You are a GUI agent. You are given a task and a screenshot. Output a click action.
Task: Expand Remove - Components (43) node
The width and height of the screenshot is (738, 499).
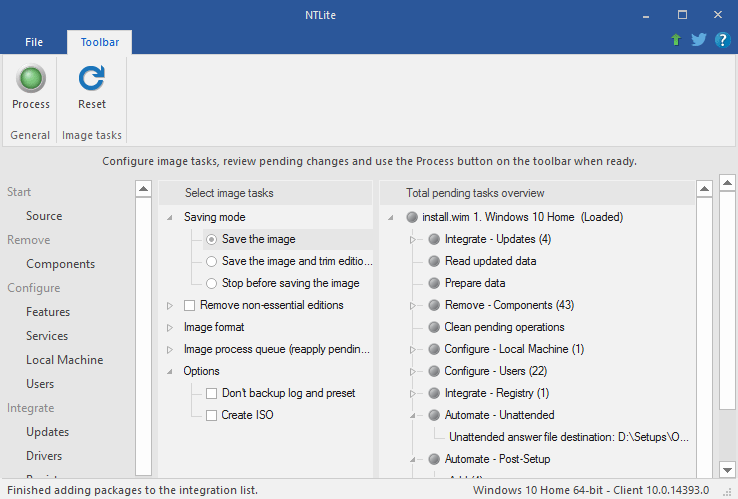[x=412, y=306]
